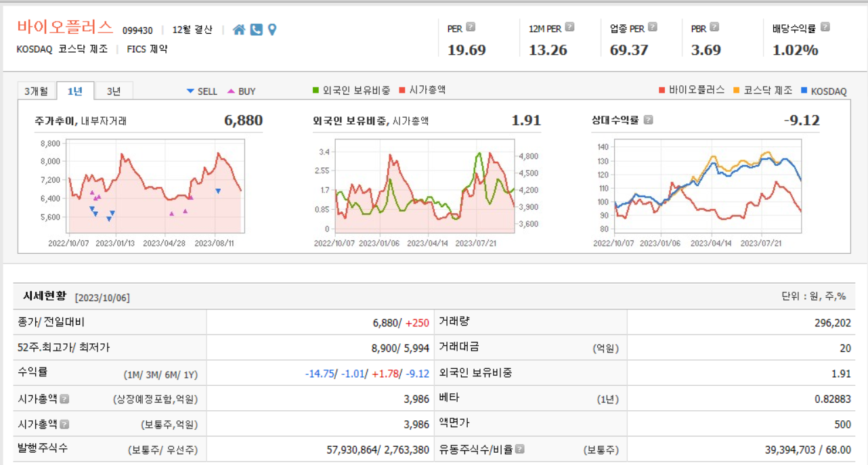The height and width of the screenshot is (465, 868).
Task: Click the 단위 : 원, 주,% note
Action: click(814, 296)
